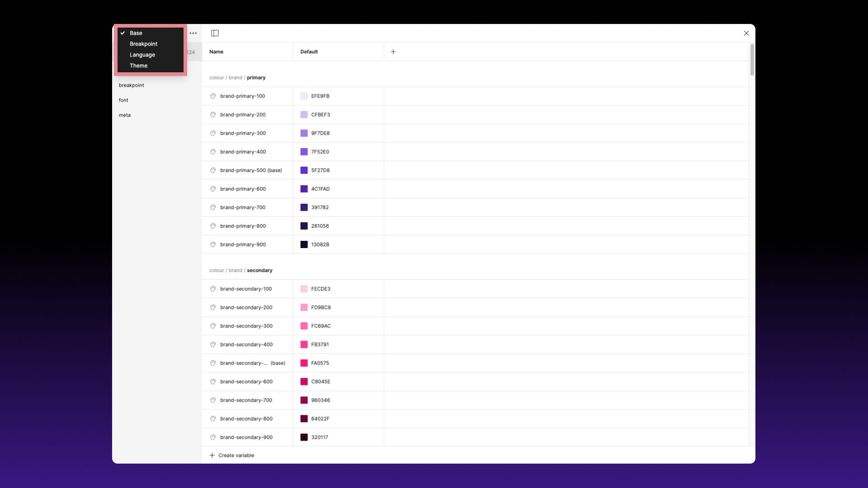Click the three-dots collection options icon

pos(193,33)
